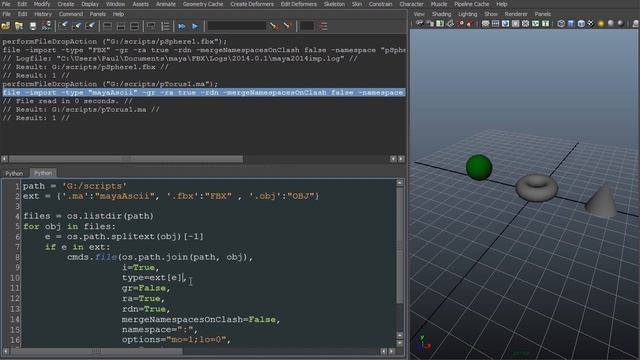Click the Load Script folder icon
This screenshot has height=360, width=640.
(6, 26)
